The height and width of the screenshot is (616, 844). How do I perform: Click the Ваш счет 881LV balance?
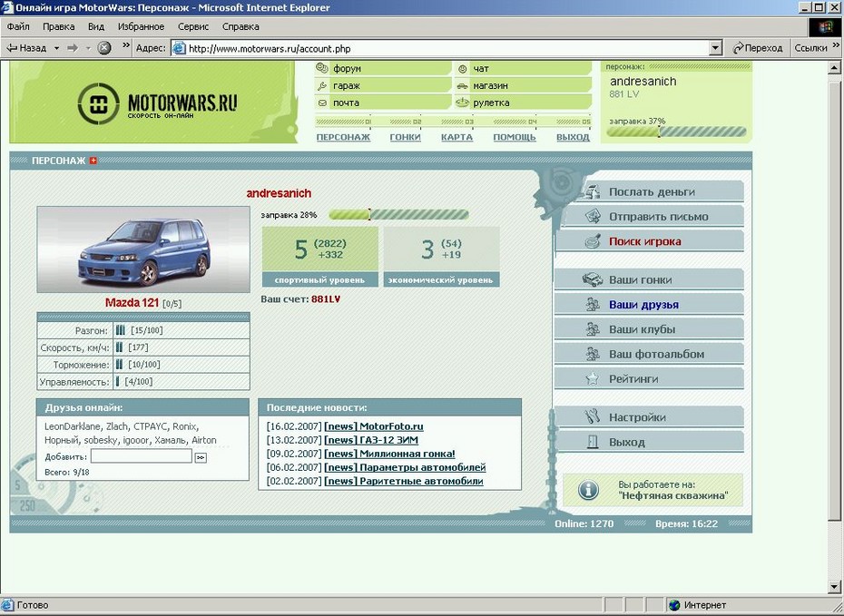click(300, 299)
